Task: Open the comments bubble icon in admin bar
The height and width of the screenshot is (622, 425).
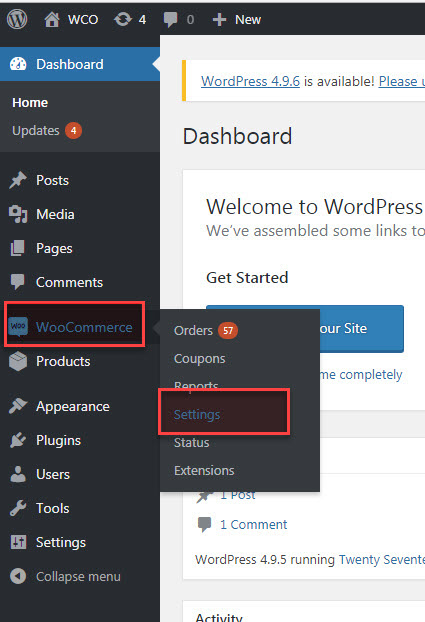Action: coord(171,19)
